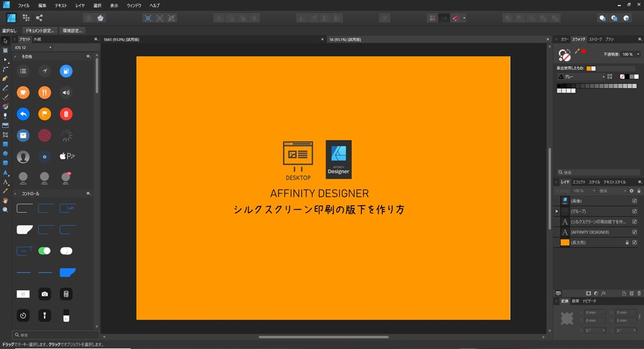Select the Apple Pay asset
644x349 pixels.
67,157
